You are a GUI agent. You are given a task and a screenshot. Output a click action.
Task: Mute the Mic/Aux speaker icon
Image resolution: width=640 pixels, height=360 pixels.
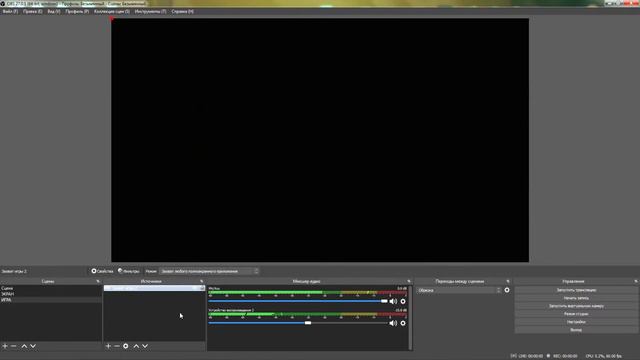pos(393,301)
